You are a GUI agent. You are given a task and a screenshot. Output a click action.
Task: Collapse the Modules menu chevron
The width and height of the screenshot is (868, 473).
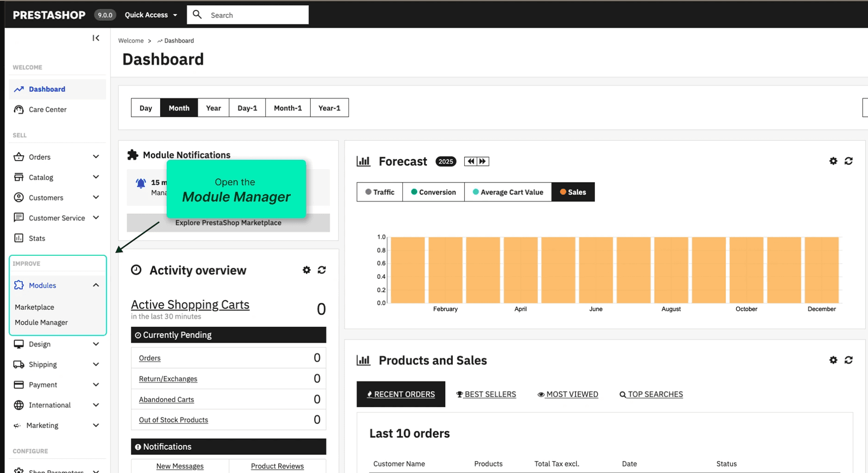pyautogui.click(x=96, y=285)
